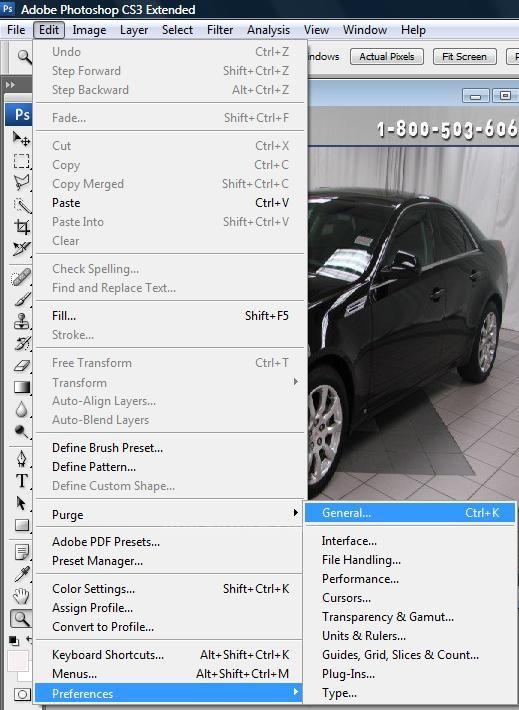Open the Help menu
Screen dimensions: 519x710
(413, 30)
